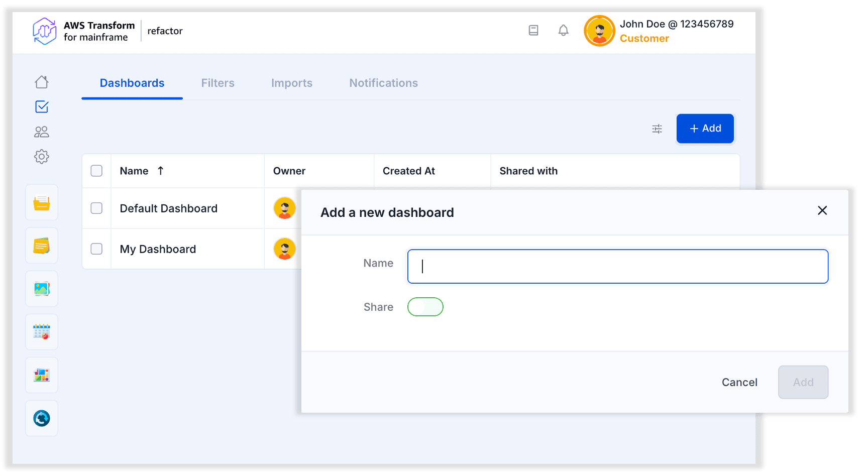868x476 pixels.
Task: Click the blue + Add button
Action: 705,129
